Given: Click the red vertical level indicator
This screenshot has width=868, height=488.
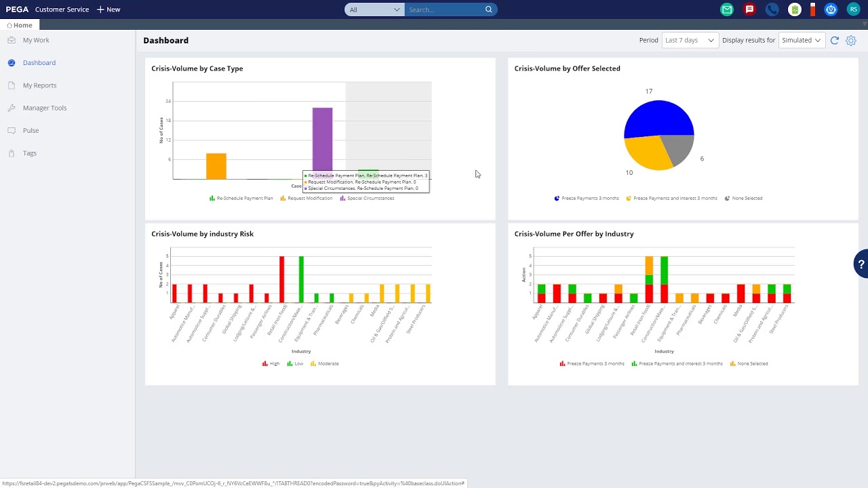Looking at the screenshot, I should click(x=812, y=9).
